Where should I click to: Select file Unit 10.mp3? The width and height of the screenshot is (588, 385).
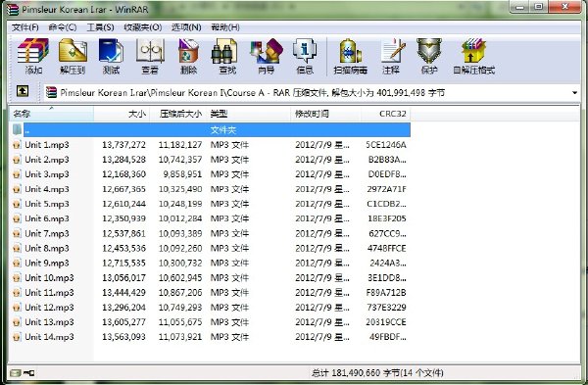tap(49, 278)
